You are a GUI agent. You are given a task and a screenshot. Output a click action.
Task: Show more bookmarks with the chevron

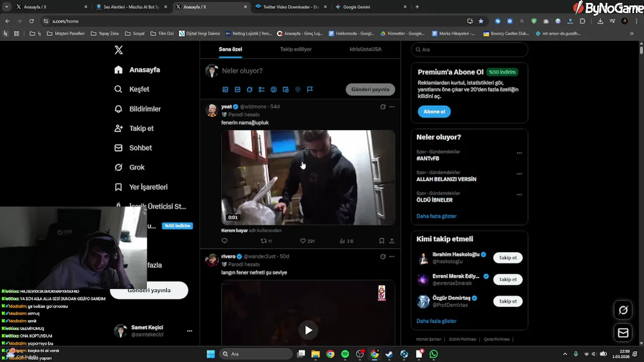(631, 34)
